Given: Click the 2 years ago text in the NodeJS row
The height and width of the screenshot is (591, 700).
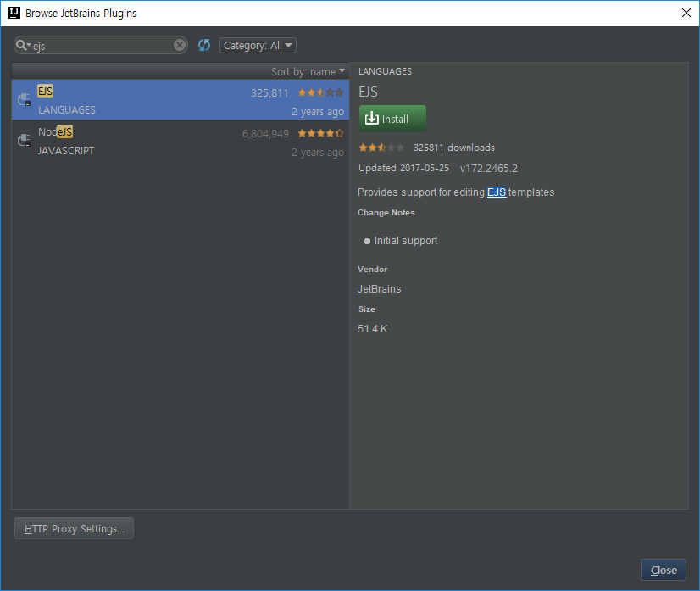Looking at the screenshot, I should tap(318, 153).
